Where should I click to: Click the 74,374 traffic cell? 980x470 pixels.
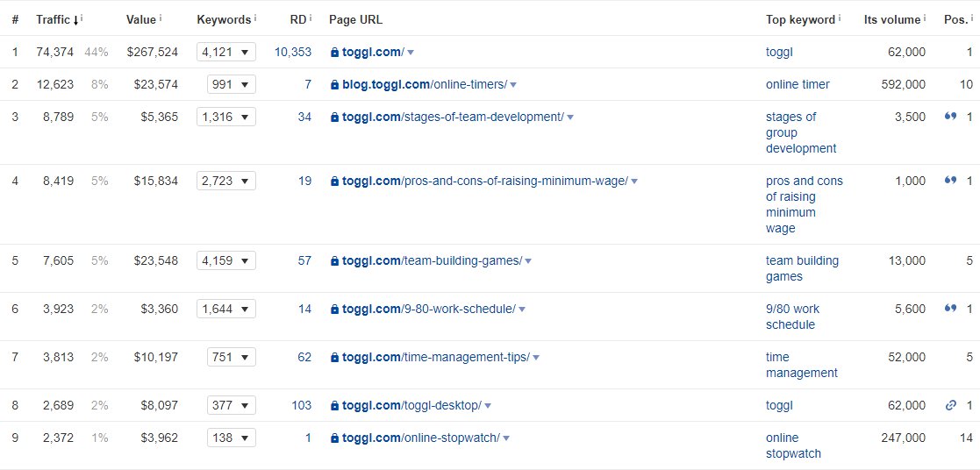coord(55,52)
